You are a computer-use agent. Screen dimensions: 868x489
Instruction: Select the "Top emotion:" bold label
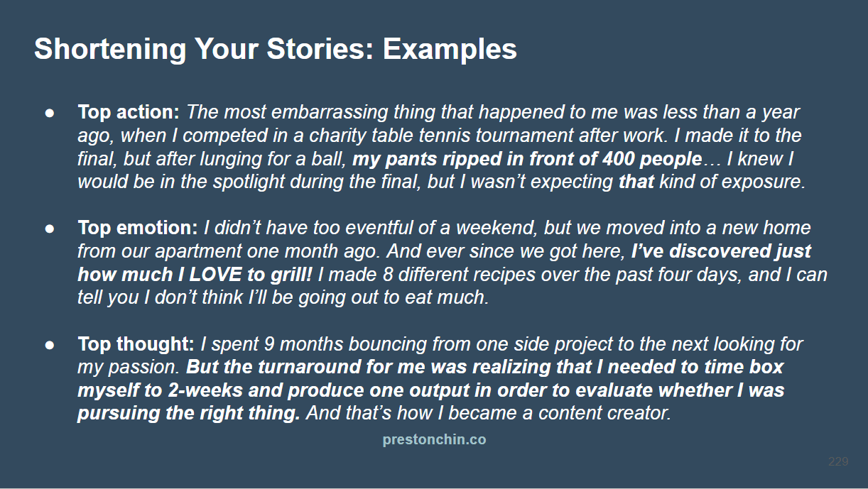pos(137,229)
